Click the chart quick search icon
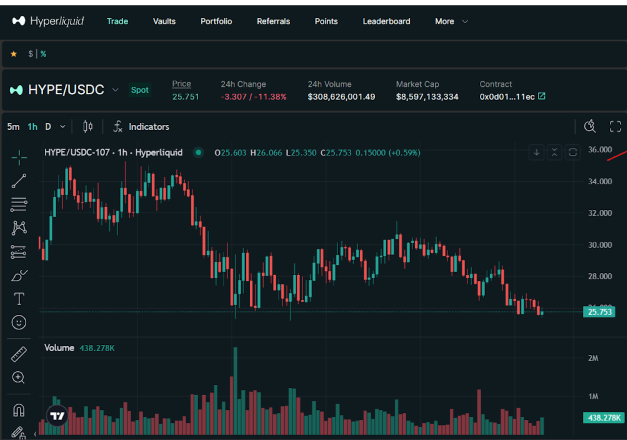 [590, 126]
